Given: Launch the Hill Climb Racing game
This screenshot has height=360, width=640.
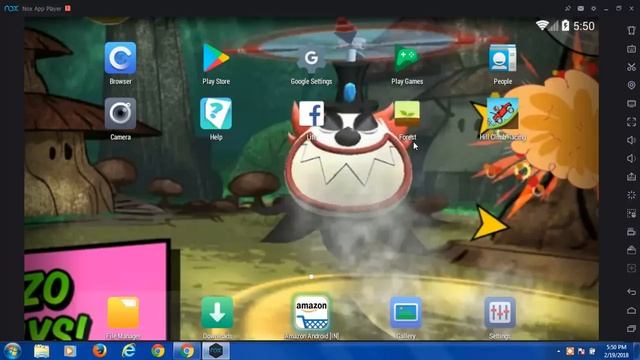Looking at the screenshot, I should 502,113.
